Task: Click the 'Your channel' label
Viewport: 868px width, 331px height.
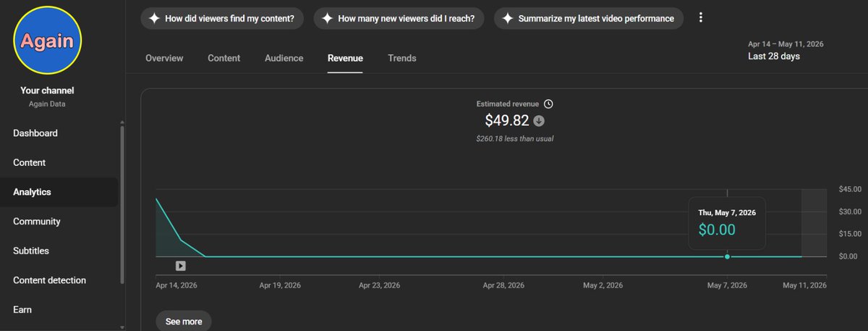Action: coord(47,91)
